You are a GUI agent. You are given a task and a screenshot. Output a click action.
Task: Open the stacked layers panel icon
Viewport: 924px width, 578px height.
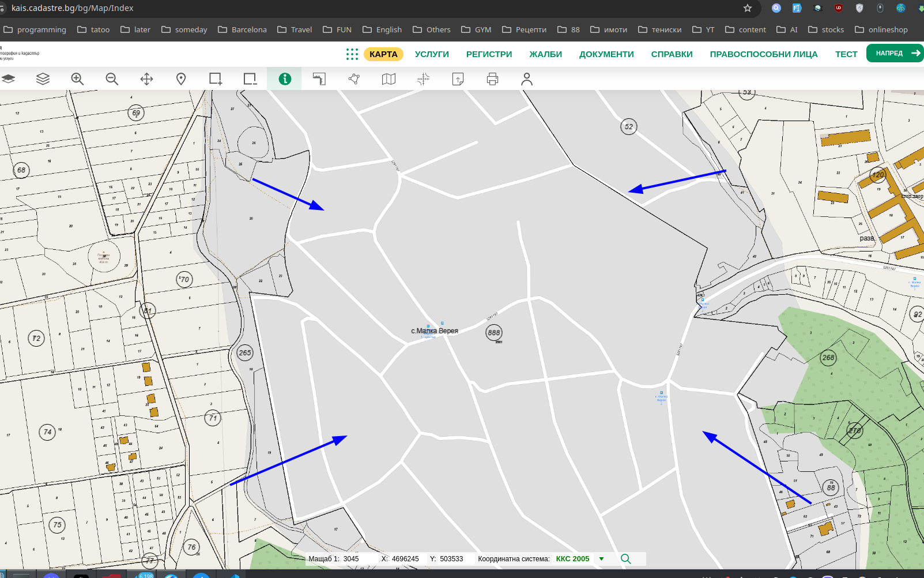43,79
